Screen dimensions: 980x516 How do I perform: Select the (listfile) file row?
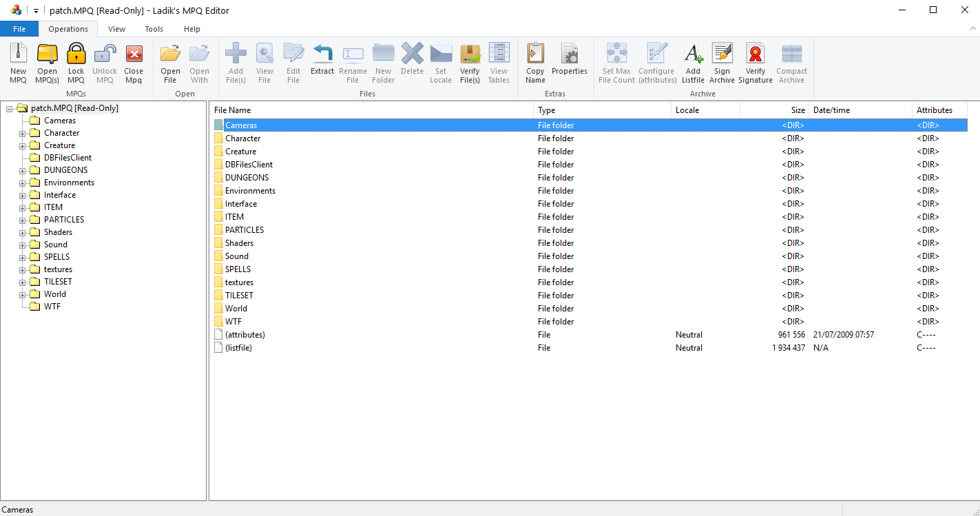(x=590, y=348)
